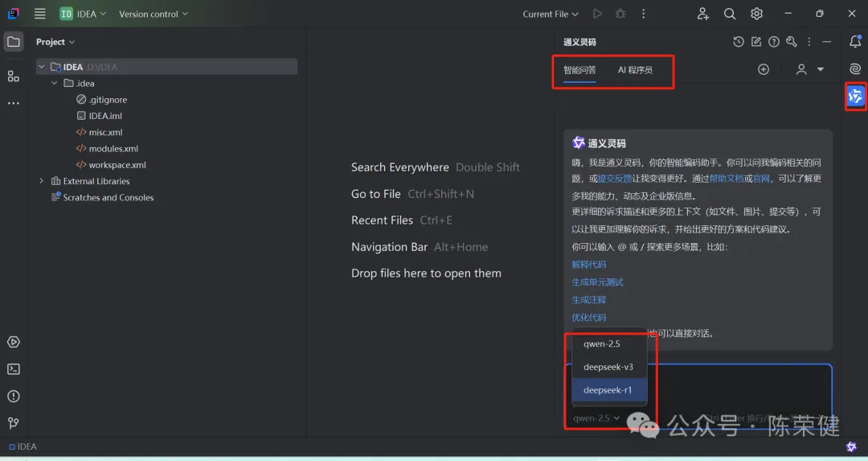Click the Debug bug icon
This screenshot has height=461, width=868.
(620, 14)
